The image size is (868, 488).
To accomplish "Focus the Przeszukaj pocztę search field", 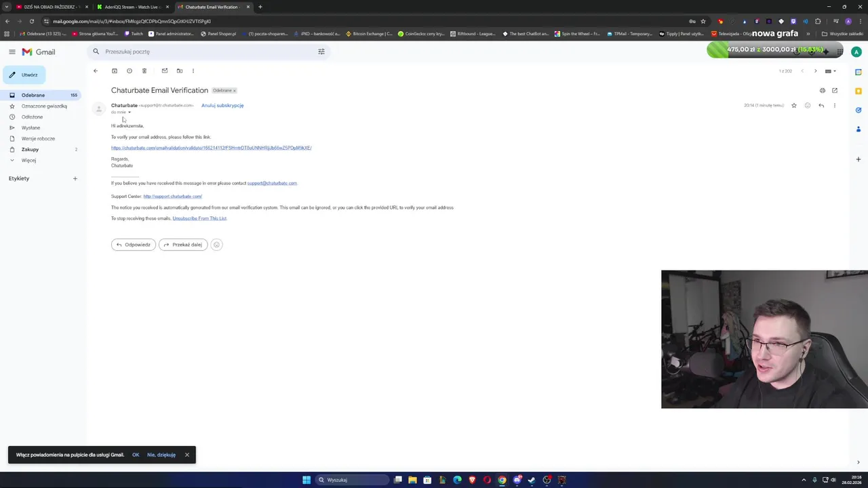I will point(208,52).
